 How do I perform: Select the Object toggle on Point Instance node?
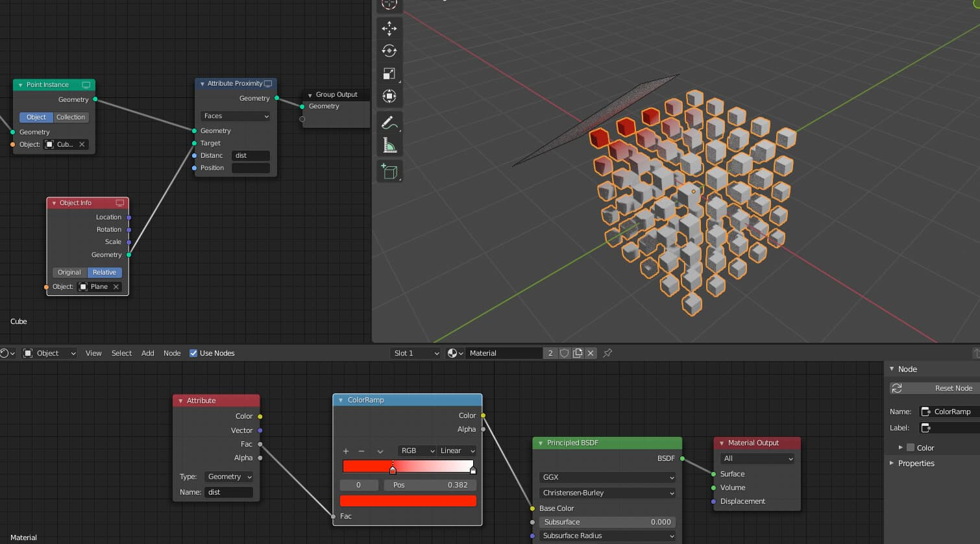point(36,117)
